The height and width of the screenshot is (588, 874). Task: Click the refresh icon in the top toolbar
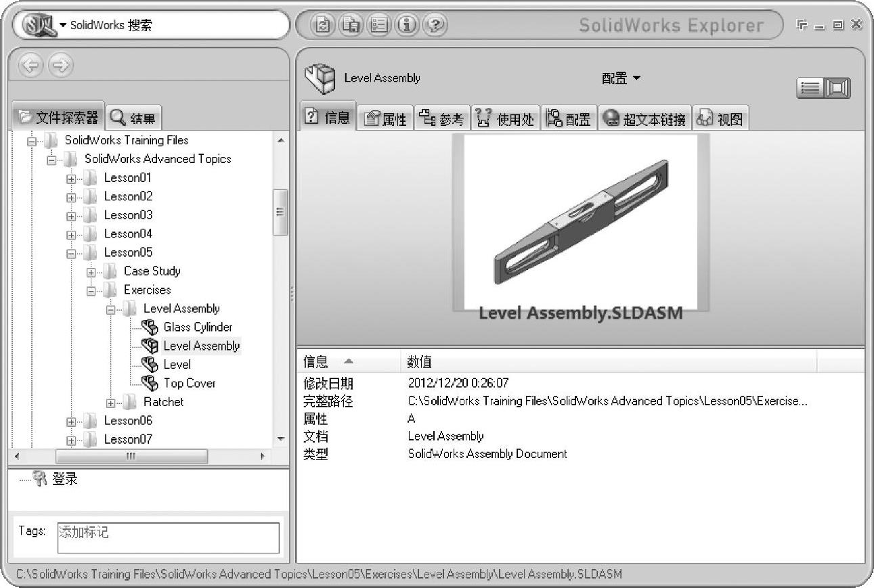(322, 26)
